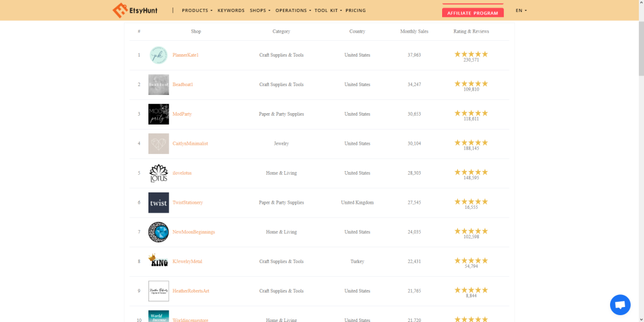Click PlannerKate1 shop logo thumbnail
Image resolution: width=644 pixels, height=322 pixels.
(158, 55)
